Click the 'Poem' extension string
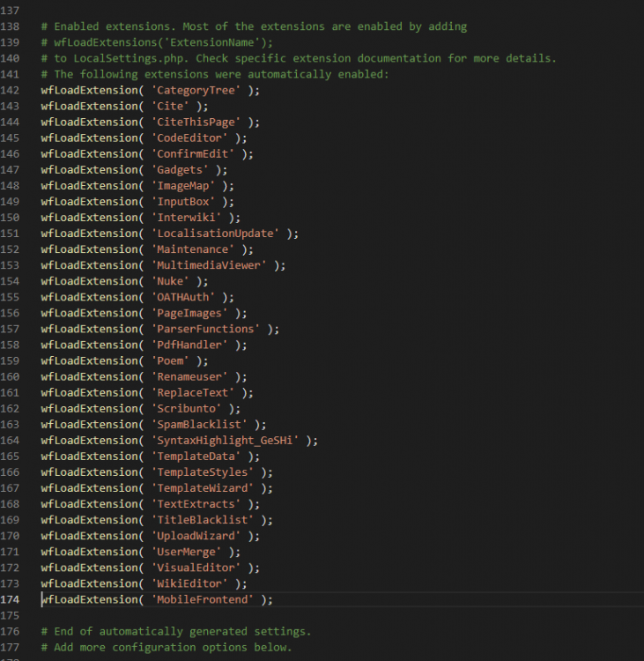 [170, 360]
